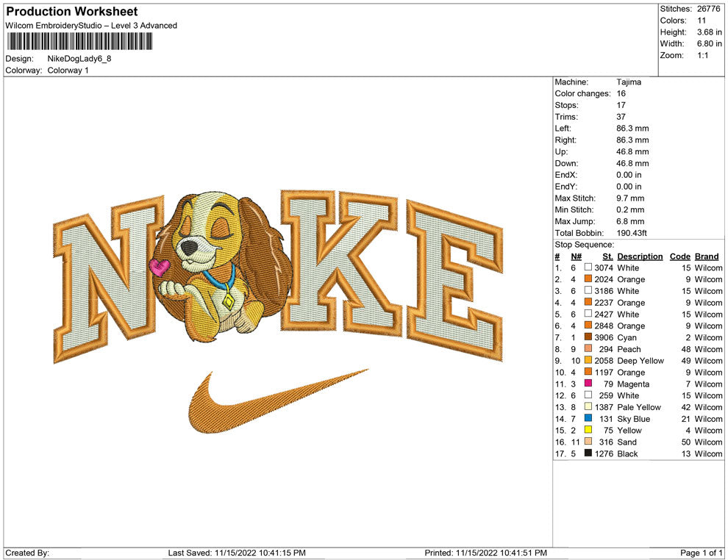Select the Sand description text
The image size is (728, 560).
point(627,442)
